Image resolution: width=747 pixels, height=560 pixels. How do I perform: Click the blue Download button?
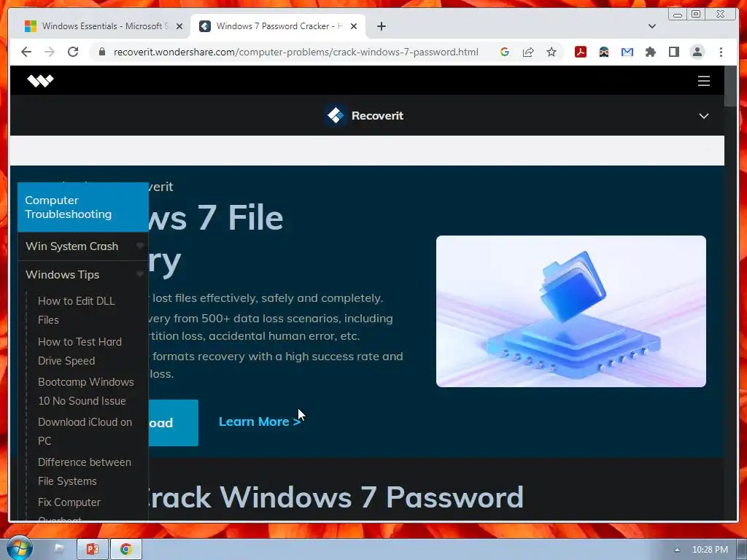pos(174,423)
